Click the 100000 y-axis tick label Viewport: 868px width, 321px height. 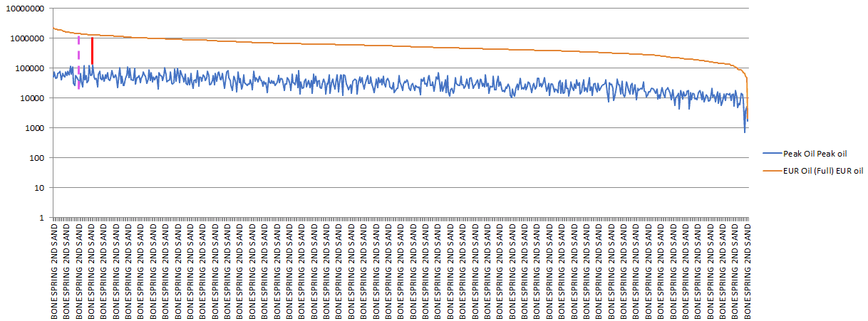click(x=30, y=68)
